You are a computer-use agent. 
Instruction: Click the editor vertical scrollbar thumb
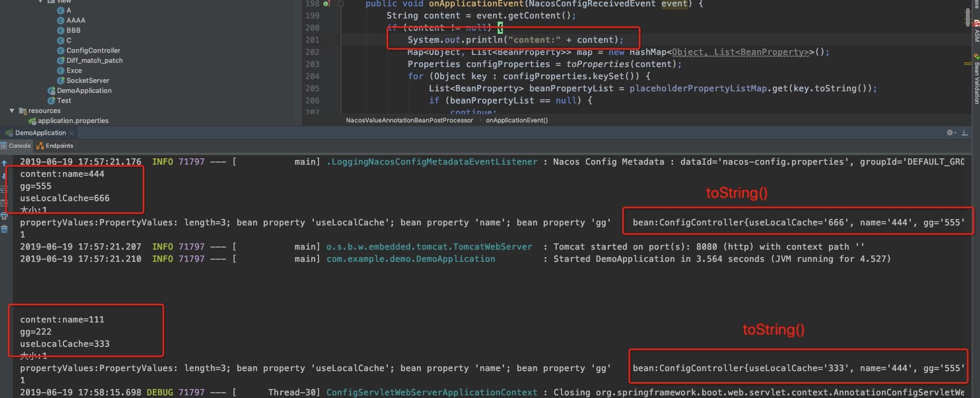tap(967, 17)
